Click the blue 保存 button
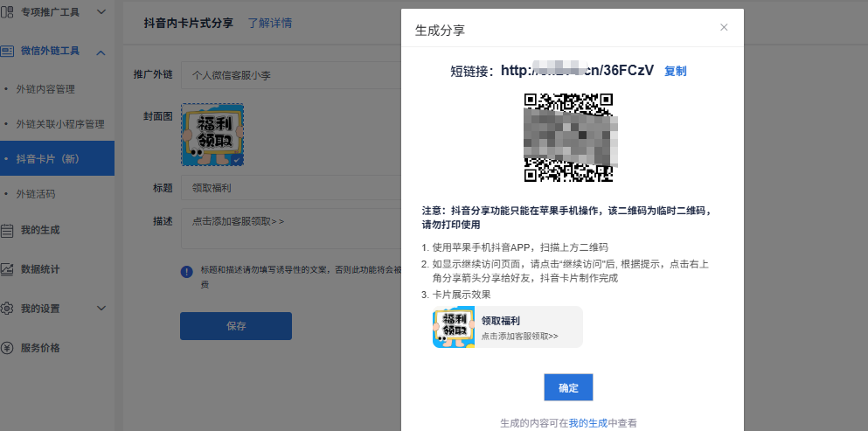 click(235, 326)
